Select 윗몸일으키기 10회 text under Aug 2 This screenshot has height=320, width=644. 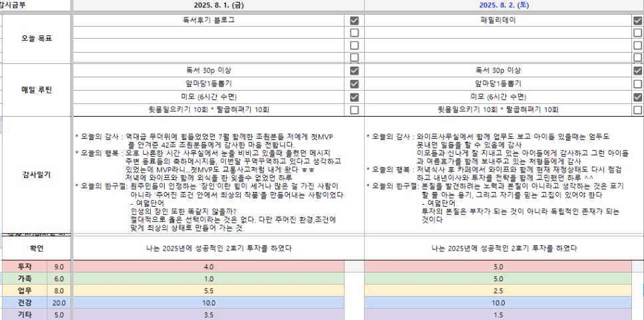point(498,110)
